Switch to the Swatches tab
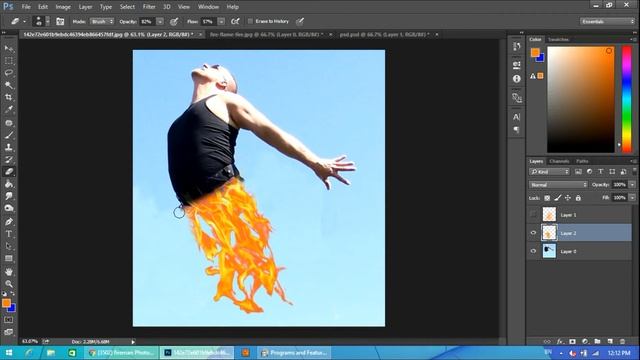 (558, 39)
